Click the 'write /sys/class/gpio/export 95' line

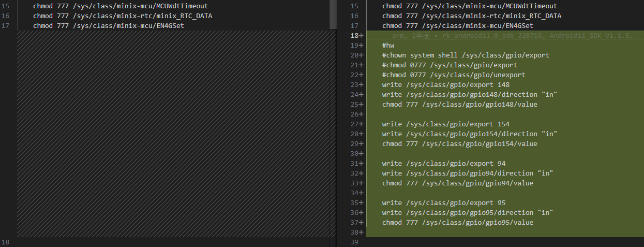pos(444,203)
